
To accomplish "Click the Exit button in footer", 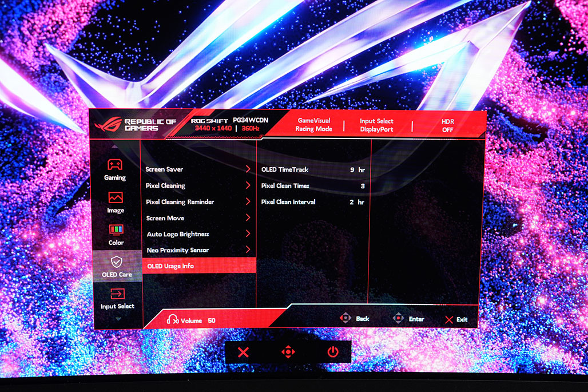I will pyautogui.click(x=456, y=319).
